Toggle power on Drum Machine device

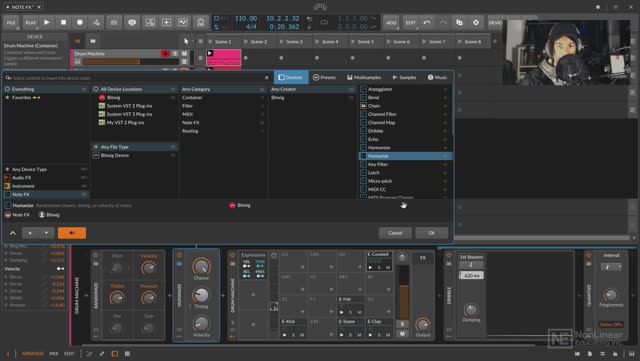232,255
